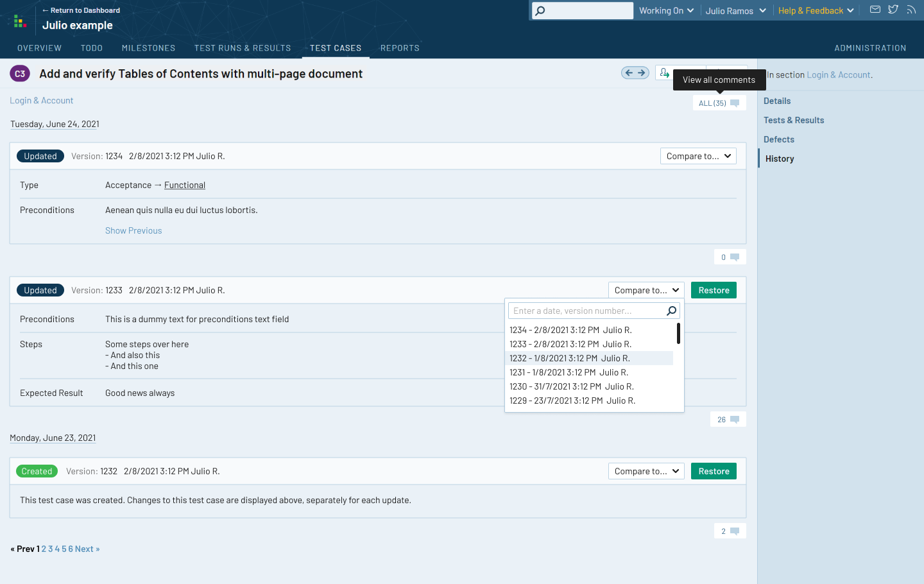924x584 pixels.
Task: Click the top search input box
Action: [x=583, y=10]
